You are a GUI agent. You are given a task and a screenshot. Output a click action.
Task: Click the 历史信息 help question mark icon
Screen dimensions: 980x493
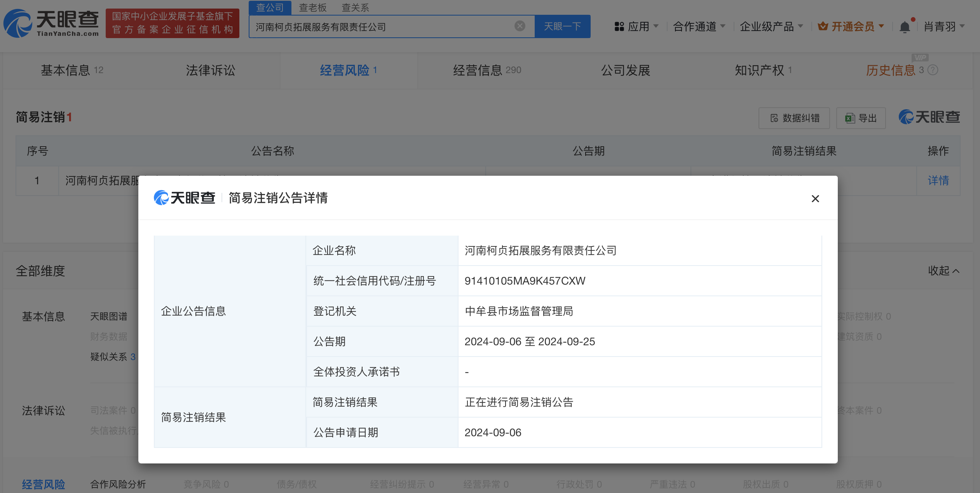pos(933,70)
